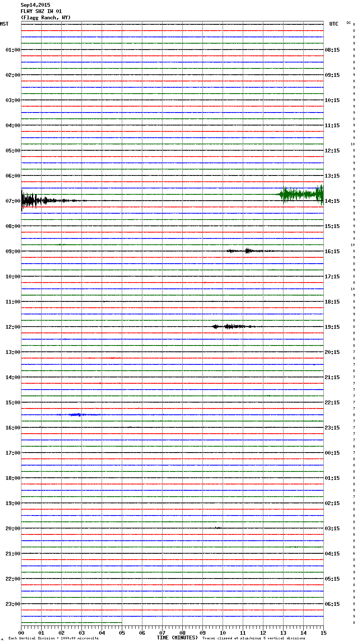Image resolution: width=357 pixels, height=644 pixels.
Task: Click the '18:00' MST row label
Action: pos(13,478)
